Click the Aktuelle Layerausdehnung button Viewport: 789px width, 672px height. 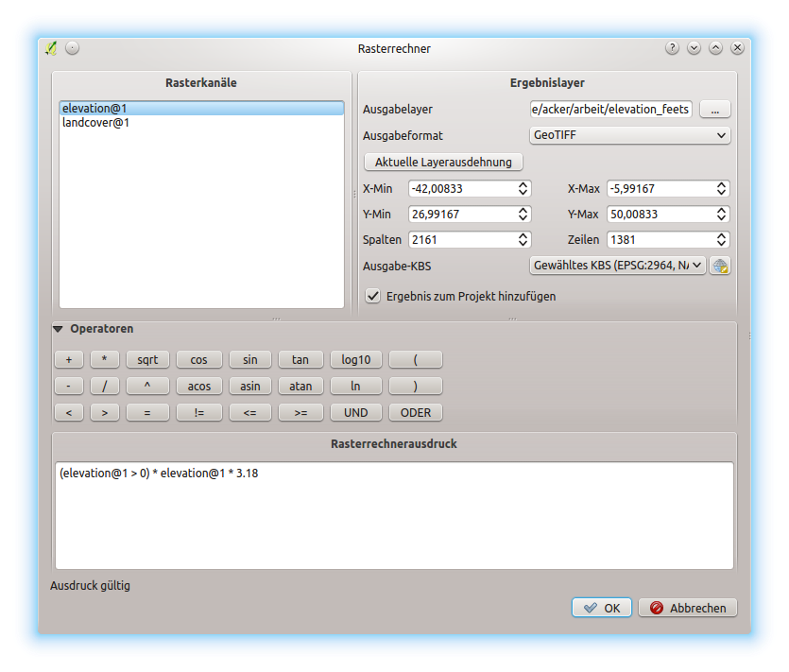tap(443, 163)
